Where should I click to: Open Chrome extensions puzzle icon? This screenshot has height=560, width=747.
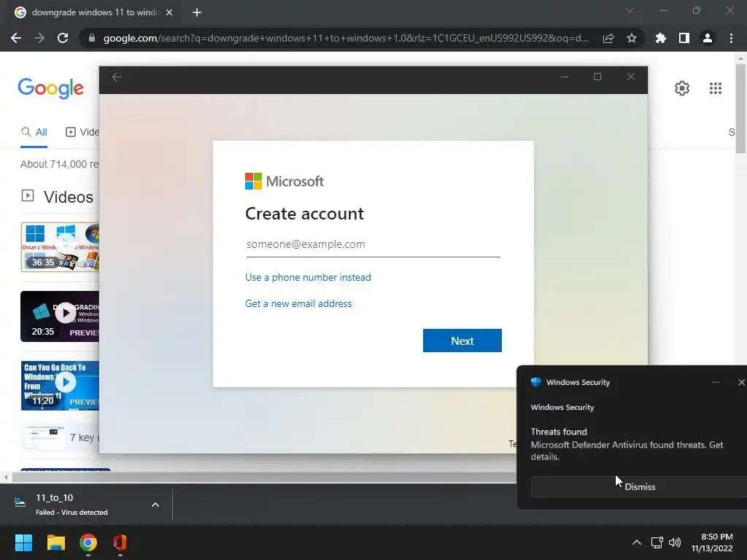(661, 38)
